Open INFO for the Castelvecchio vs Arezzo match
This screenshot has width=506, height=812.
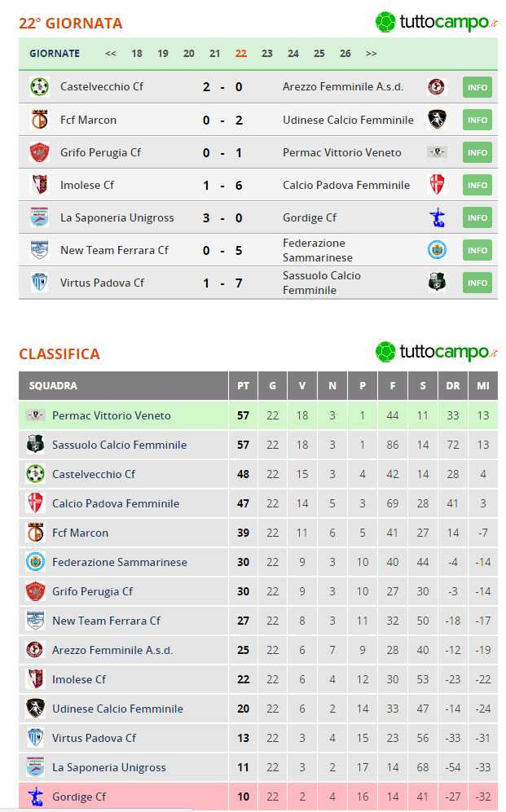(477, 86)
